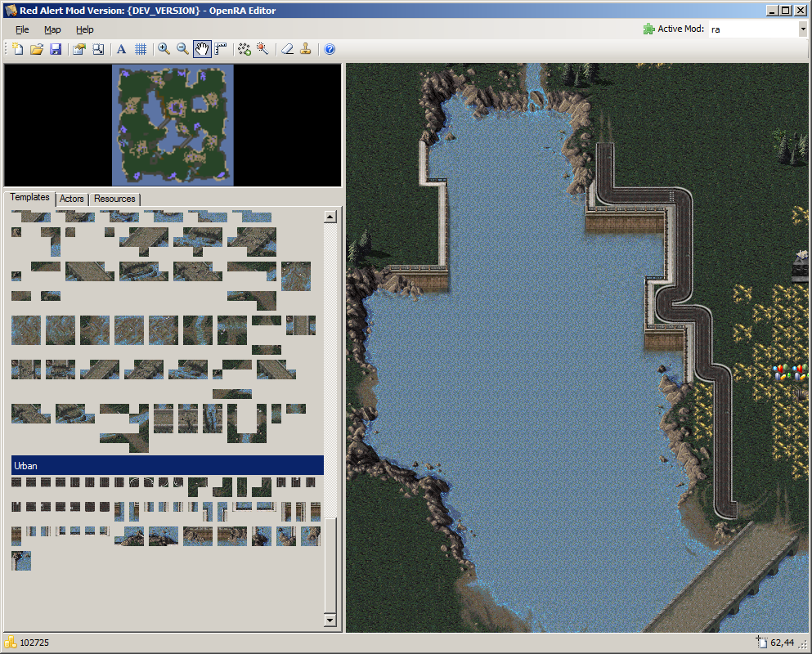Click the 62,44 coordinates readout
This screenshot has width=812, height=654.
783,643
